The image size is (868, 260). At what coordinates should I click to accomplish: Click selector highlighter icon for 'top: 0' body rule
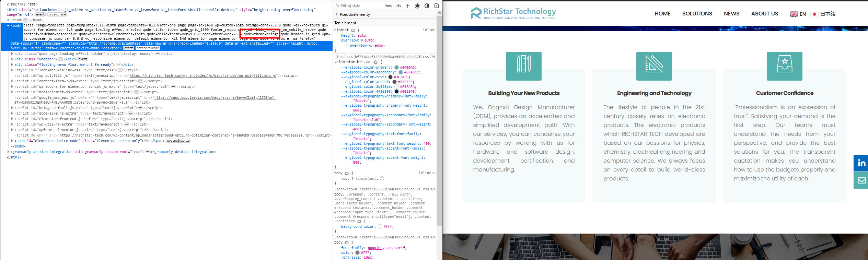[x=347, y=173]
